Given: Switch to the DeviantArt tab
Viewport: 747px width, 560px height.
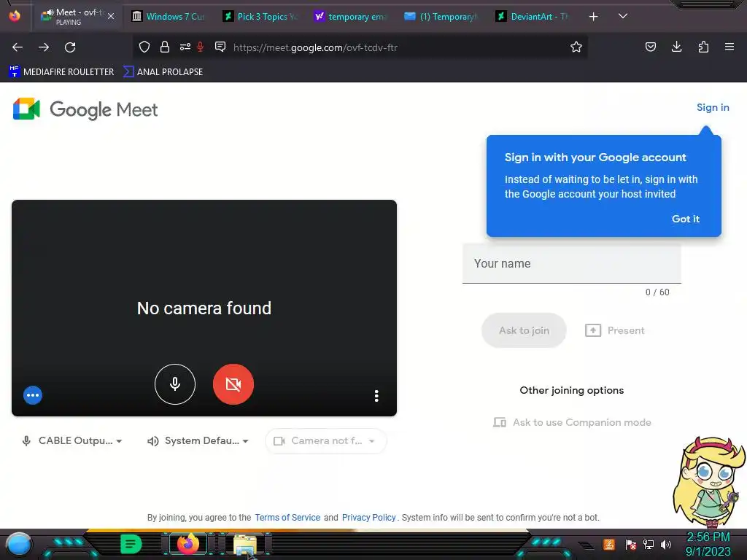Looking at the screenshot, I should 532,17.
